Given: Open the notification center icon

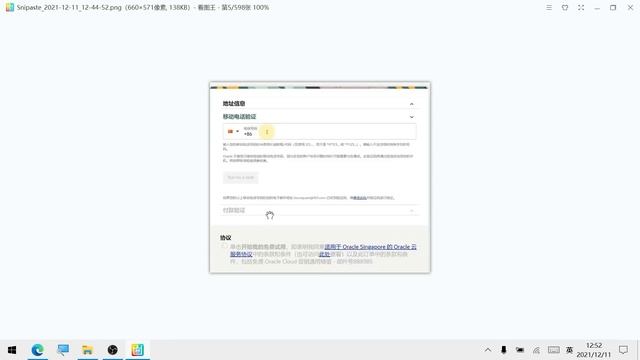Looking at the screenshot, I should 623,350.
